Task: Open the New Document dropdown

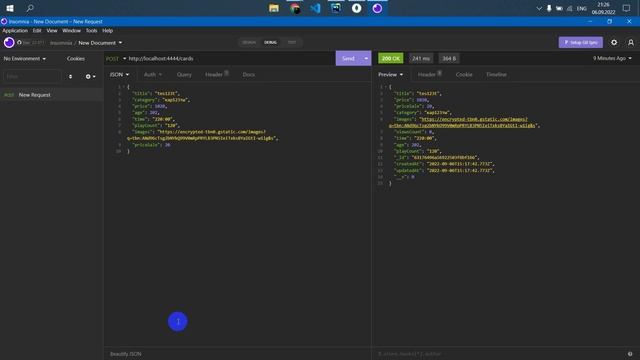Action: [100, 43]
